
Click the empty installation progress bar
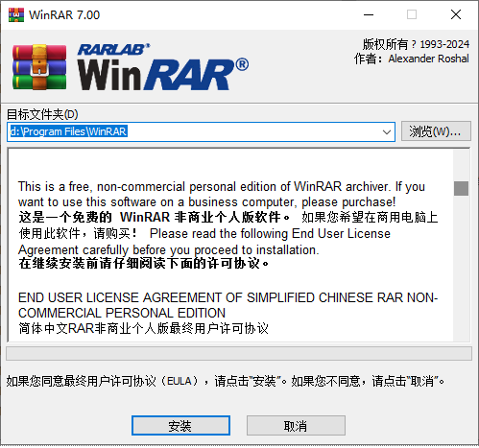point(239,354)
